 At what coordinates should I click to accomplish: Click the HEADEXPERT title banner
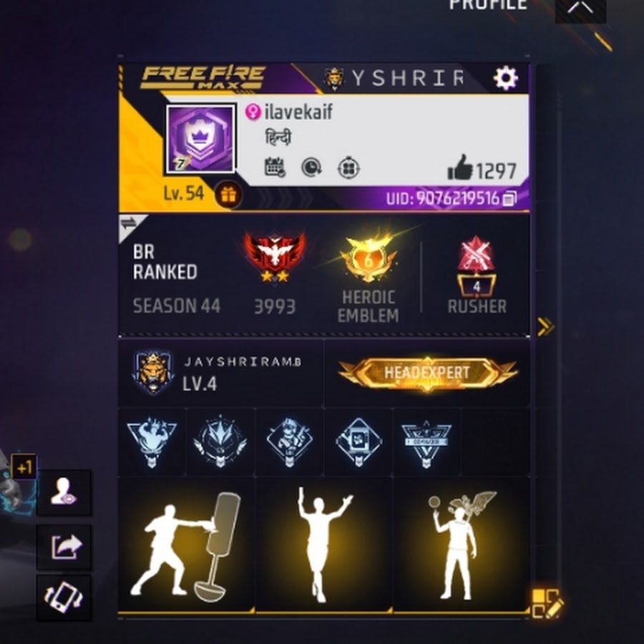click(427, 373)
